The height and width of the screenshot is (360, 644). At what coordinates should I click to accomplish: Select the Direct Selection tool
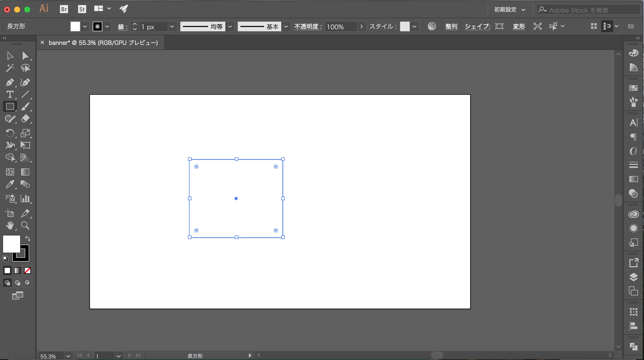25,56
